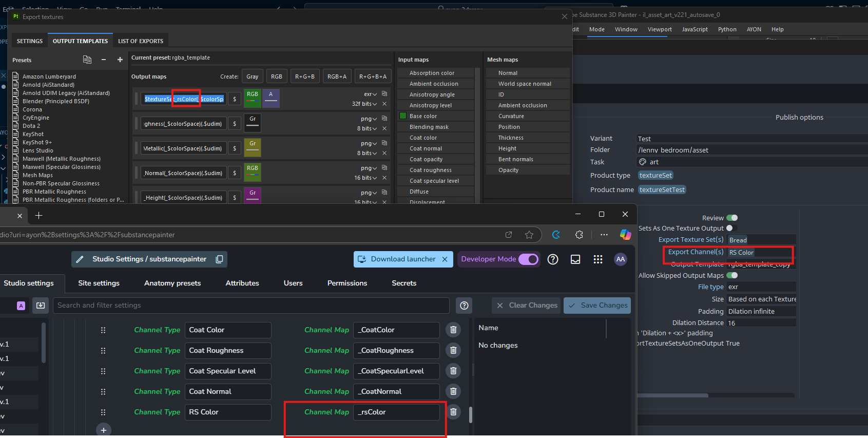Image resolution: width=868 pixels, height=438 pixels.
Task: Open a new browser tab
Action: tap(38, 216)
